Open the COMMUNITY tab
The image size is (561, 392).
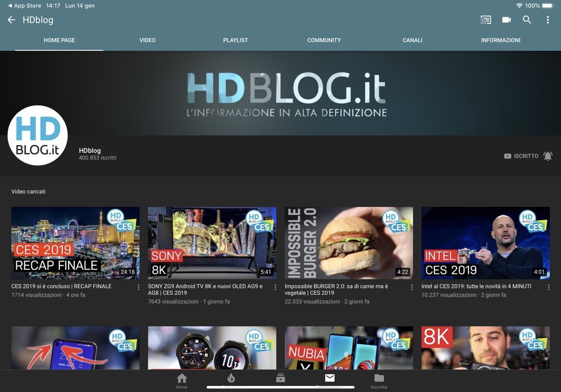pyautogui.click(x=324, y=40)
